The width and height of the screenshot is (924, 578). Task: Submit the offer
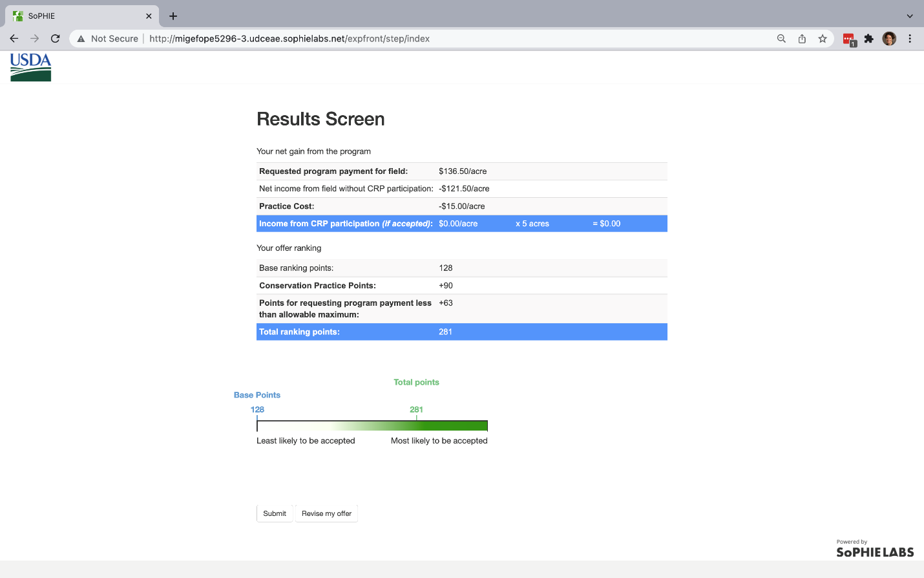(x=275, y=513)
